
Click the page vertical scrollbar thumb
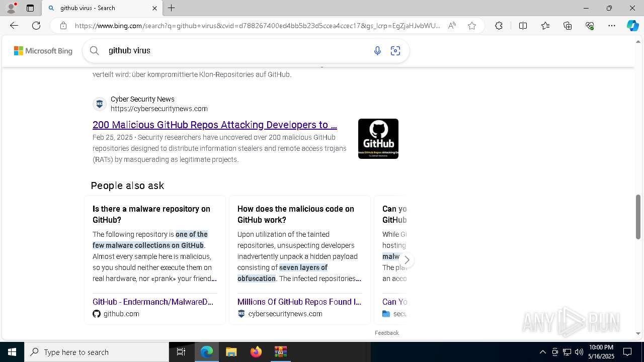[x=638, y=217]
